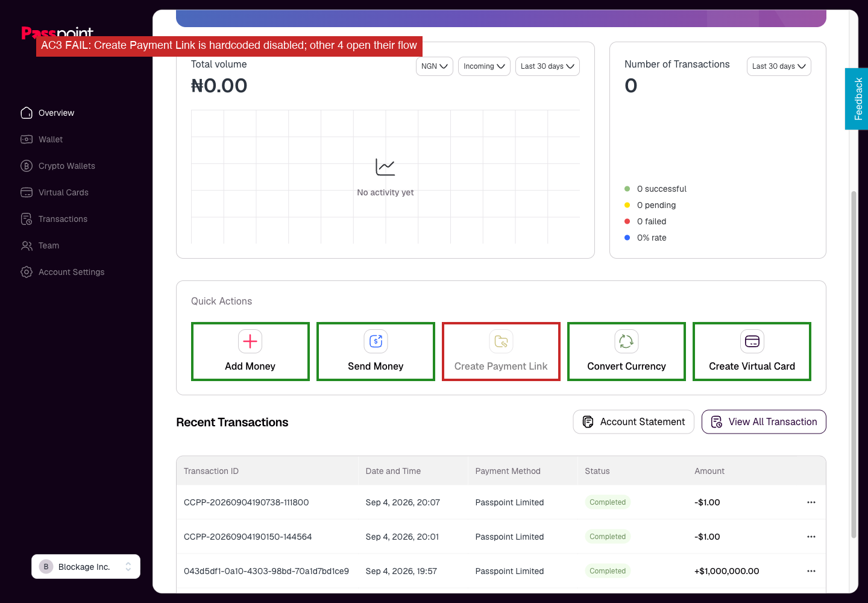868x603 pixels.
Task: Open the Feedback side tab
Action: [x=857, y=99]
